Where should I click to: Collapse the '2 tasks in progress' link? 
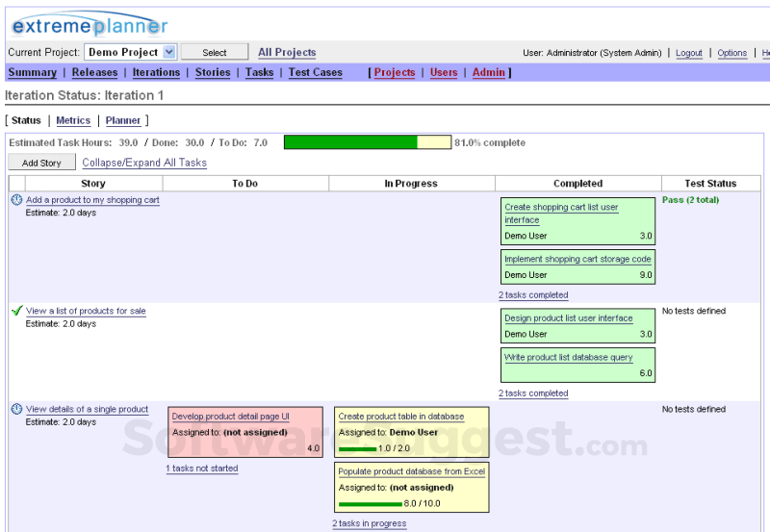(370, 523)
